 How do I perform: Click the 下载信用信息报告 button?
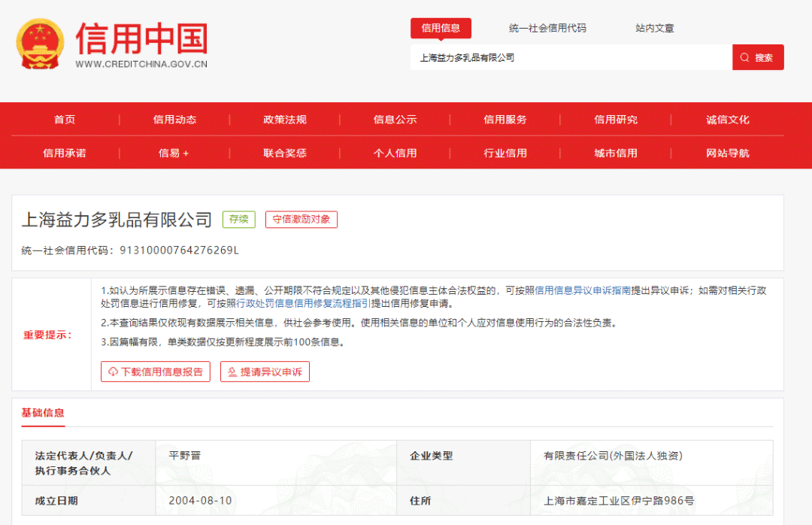click(156, 371)
